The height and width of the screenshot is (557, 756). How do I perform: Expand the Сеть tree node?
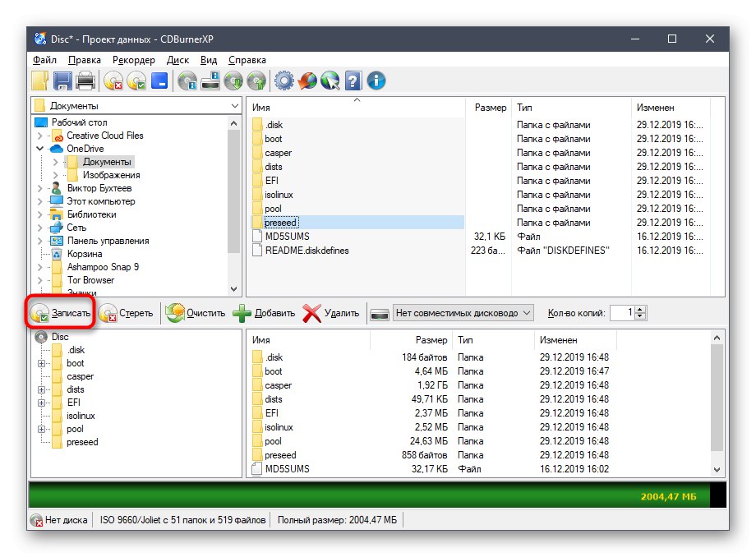pyautogui.click(x=40, y=228)
